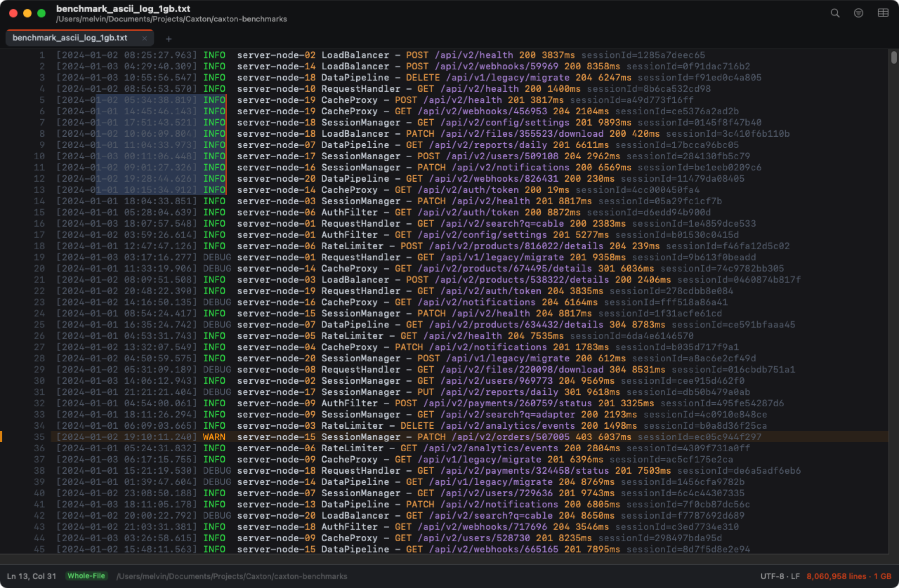Add a new tab with plus button
Viewport: 899px width, 588px height.
pyautogui.click(x=169, y=39)
